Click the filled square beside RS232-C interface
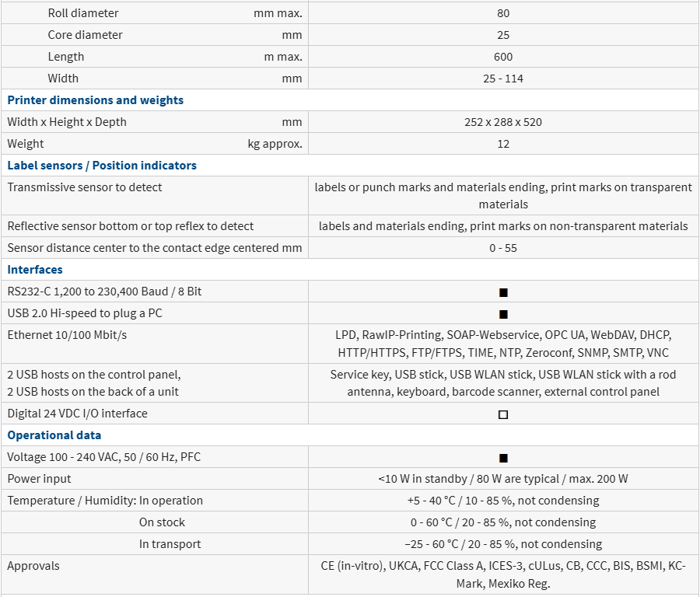The image size is (700, 597). (503, 292)
